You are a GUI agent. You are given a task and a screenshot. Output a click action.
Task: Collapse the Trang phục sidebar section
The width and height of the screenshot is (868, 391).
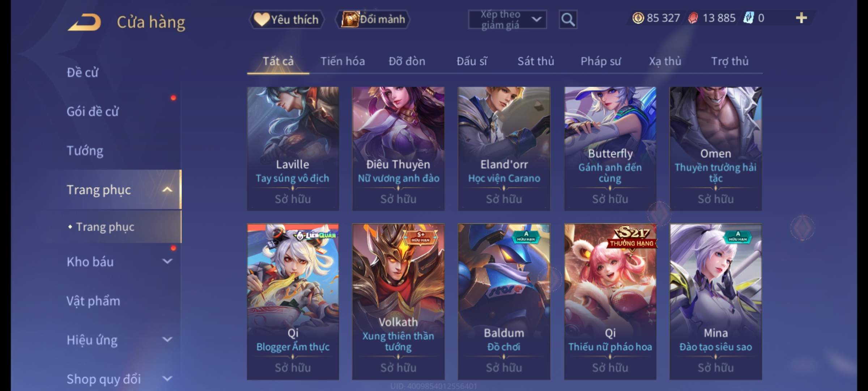coord(167,190)
